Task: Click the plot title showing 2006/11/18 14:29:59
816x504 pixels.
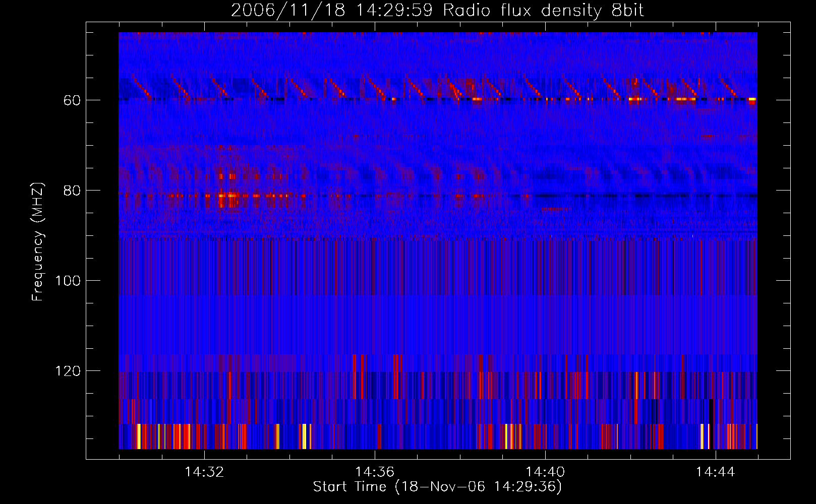Action: pyautogui.click(x=437, y=11)
